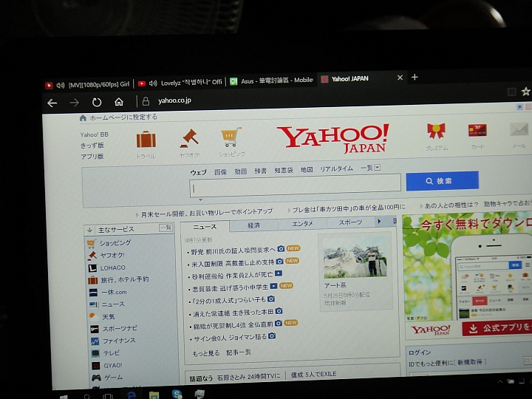532x399 pixels.
Task: Open headline 砂利運搬船 作業員2人が死亡
Action: click(x=232, y=275)
